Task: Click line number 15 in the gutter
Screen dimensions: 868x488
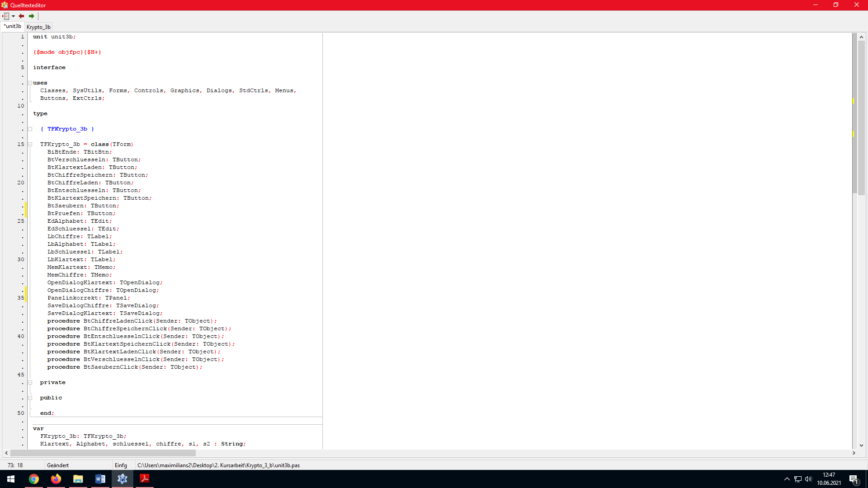Action: coord(21,145)
